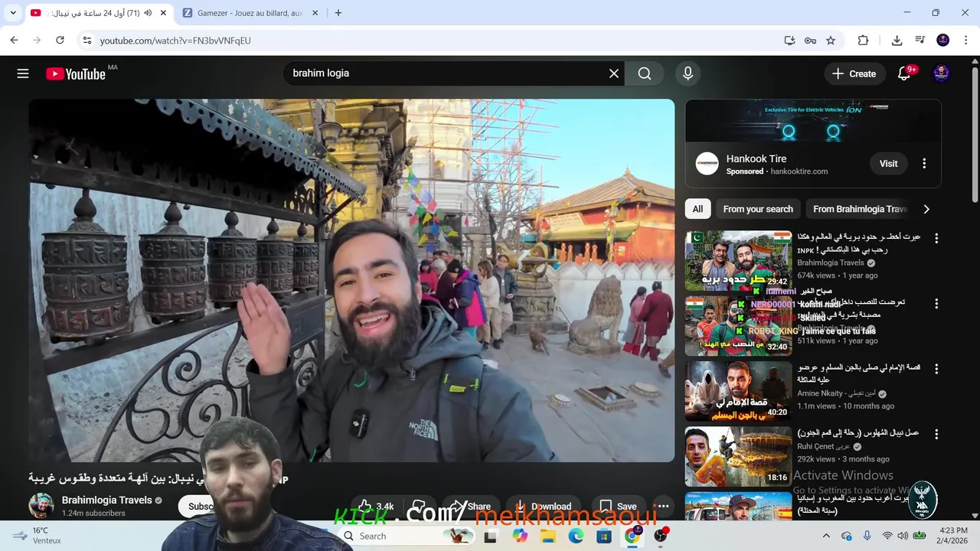Screen dimensions: 980x551
Task: Open the 32:40 India video thumbnail
Action: coord(738,326)
